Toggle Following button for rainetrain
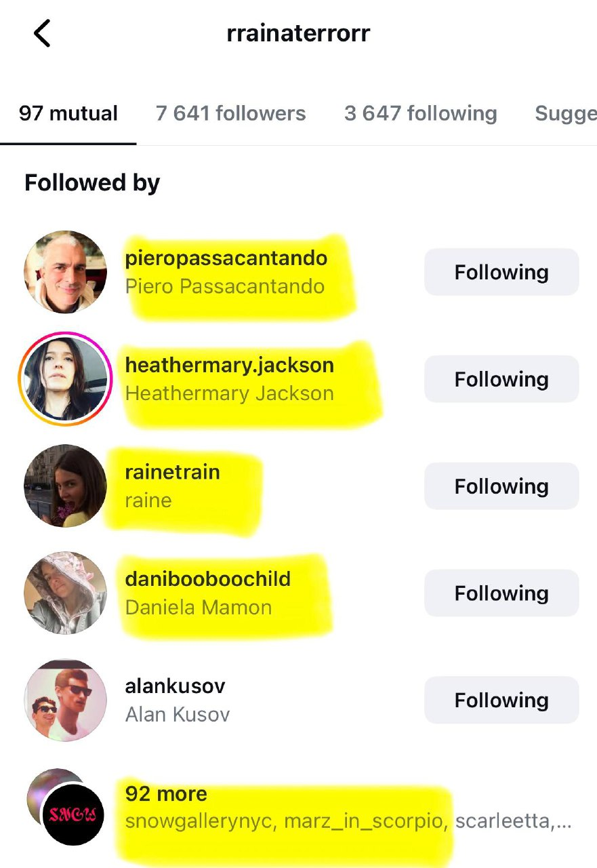 pyautogui.click(x=501, y=486)
